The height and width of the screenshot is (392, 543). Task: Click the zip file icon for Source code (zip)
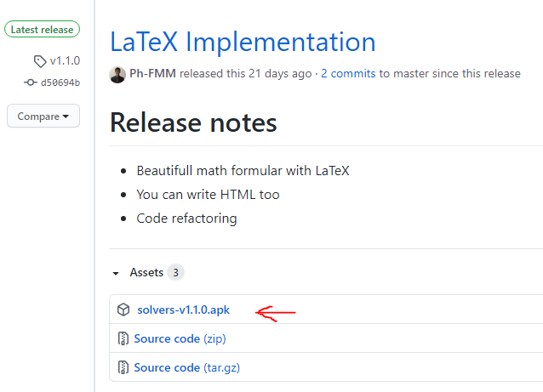tap(123, 338)
